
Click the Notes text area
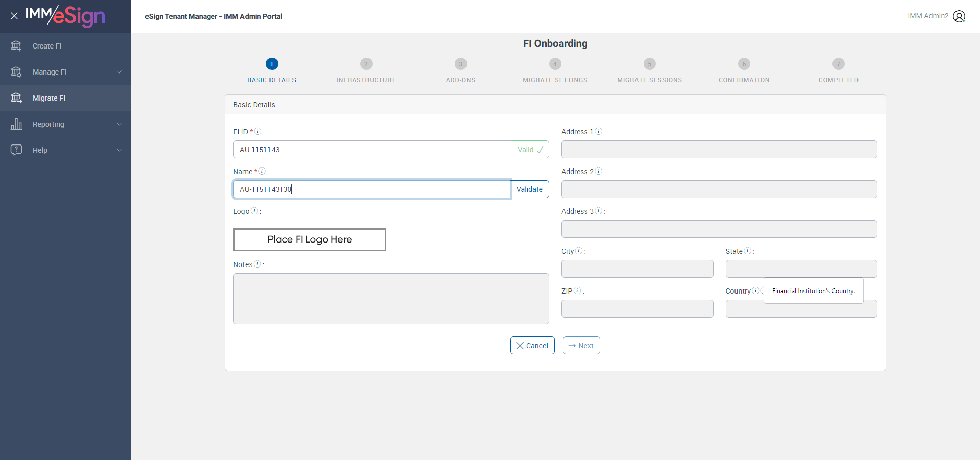pos(391,299)
